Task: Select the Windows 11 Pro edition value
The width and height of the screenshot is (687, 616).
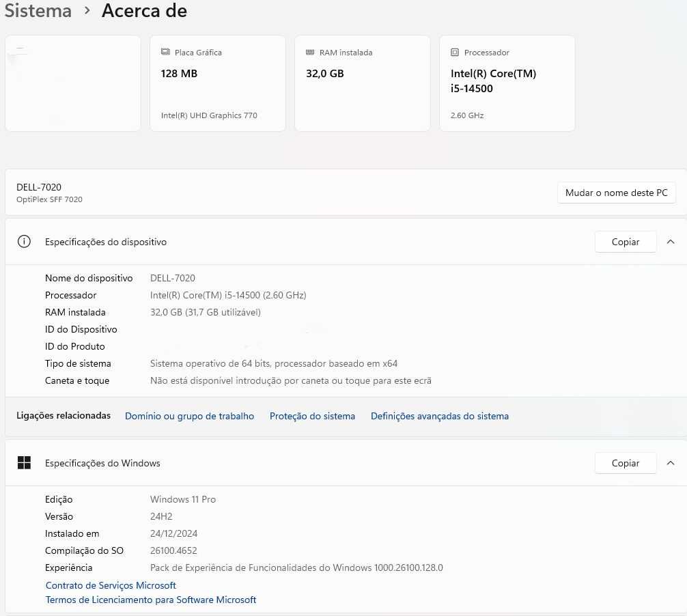Action: click(x=183, y=499)
